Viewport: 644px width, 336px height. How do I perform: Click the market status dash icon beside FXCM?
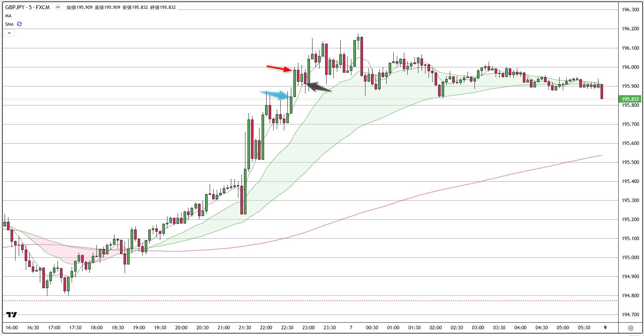point(58,7)
